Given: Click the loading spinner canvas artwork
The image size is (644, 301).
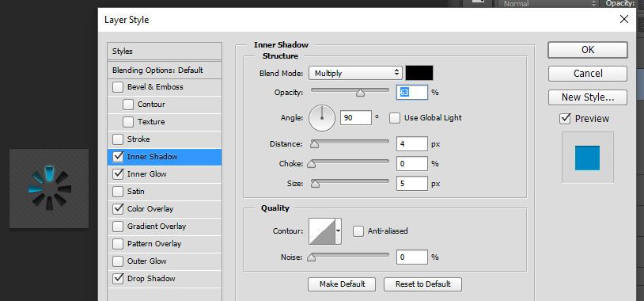Looking at the screenshot, I should click(x=49, y=189).
